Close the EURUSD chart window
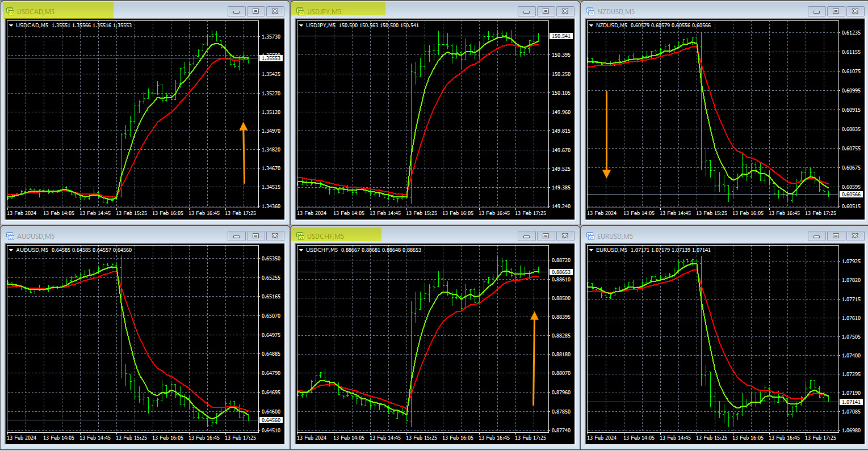This screenshot has height=451, width=868. 854,236
